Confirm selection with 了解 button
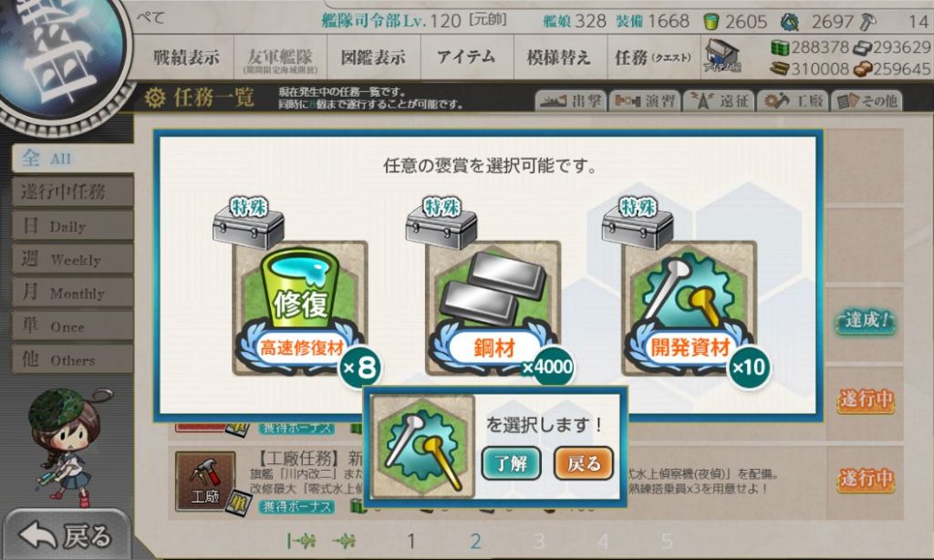Image resolution: width=934 pixels, height=560 pixels. [511, 463]
